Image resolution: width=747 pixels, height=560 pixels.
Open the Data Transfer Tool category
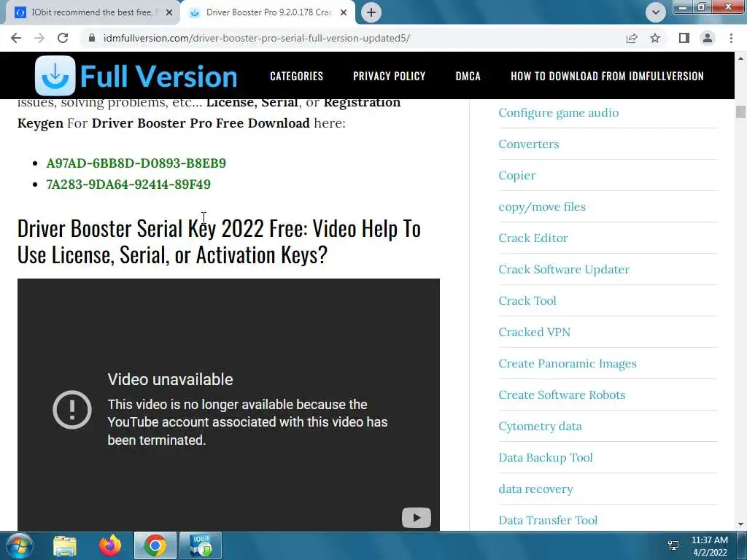[548, 521]
